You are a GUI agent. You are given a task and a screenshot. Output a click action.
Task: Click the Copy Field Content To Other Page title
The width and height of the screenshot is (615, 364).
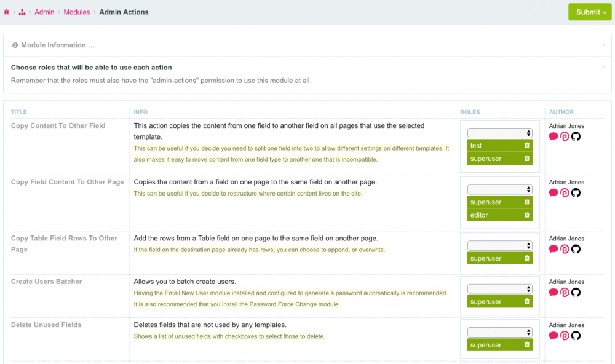tap(68, 182)
